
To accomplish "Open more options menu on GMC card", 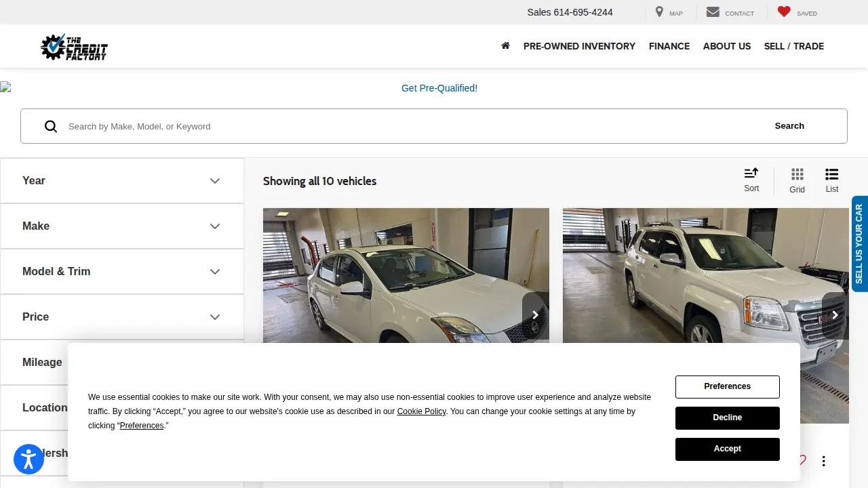I will coord(824,461).
